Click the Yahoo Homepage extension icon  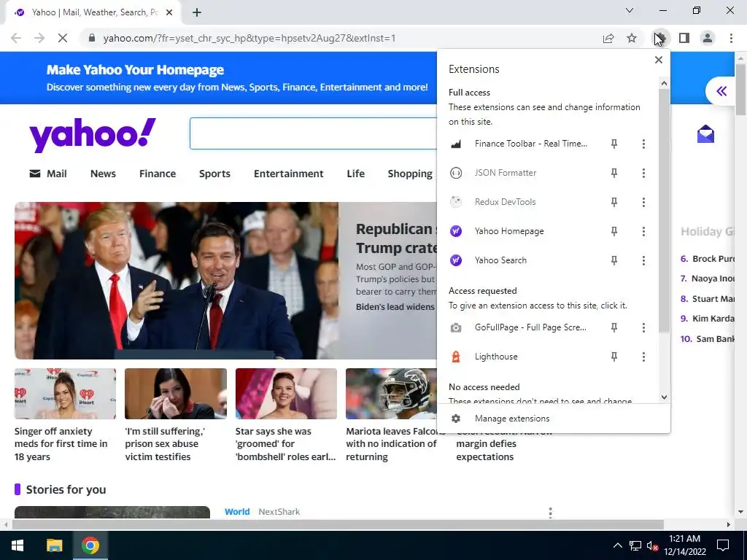click(456, 231)
